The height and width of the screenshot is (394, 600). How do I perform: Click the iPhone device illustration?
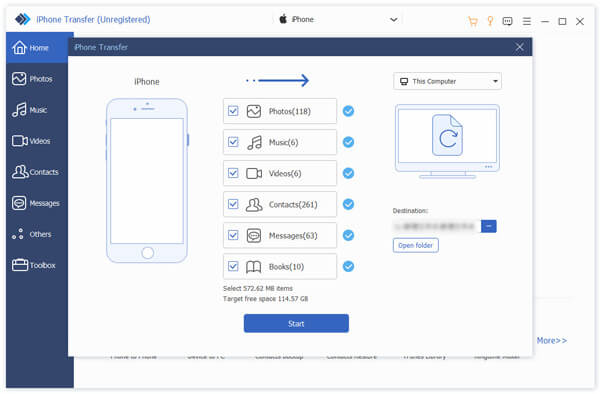pos(147,181)
